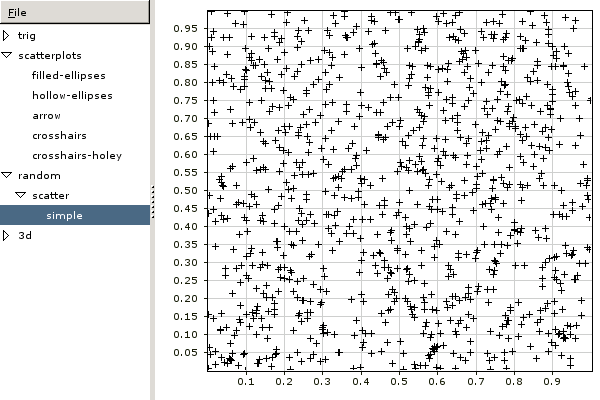Viewport: 600px width, 400px height.
Task: Collapse the random node arrow
Action: [7, 176]
